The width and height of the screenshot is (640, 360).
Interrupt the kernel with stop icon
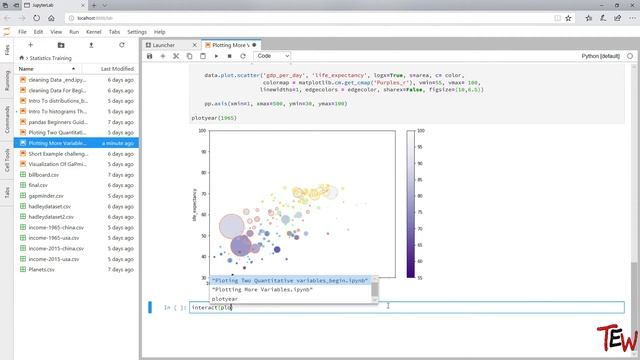(x=229, y=56)
